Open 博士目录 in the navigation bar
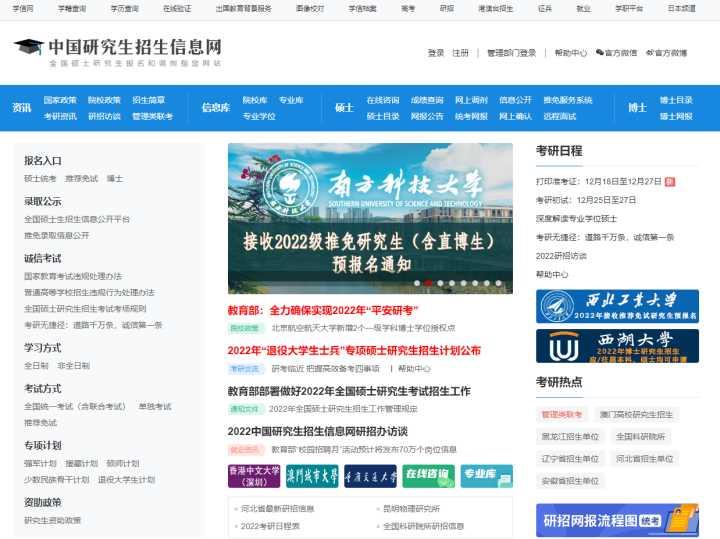 676,100
